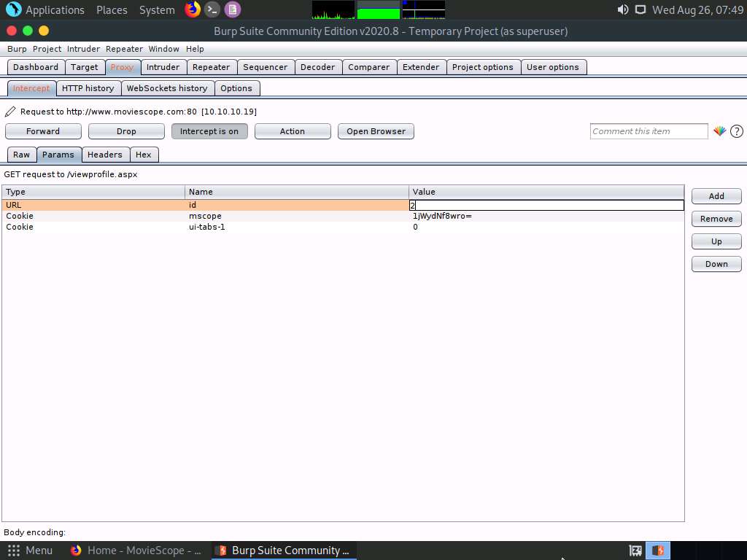The image size is (747, 560).
Task: Click the comment this item text field
Action: click(x=648, y=131)
